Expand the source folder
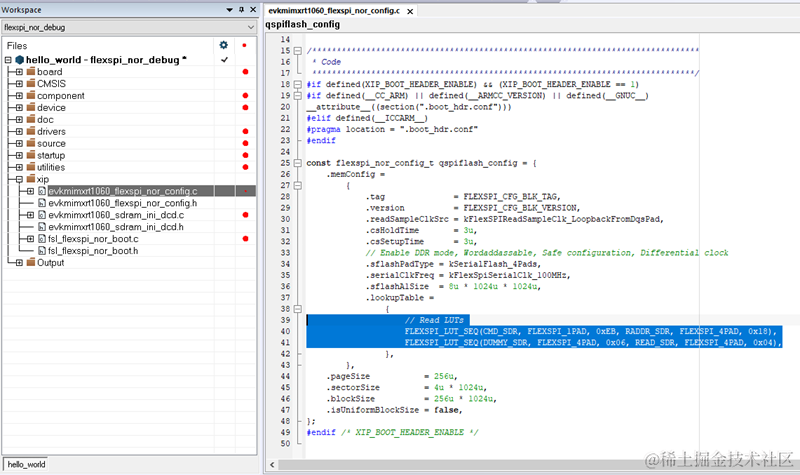 (19, 143)
